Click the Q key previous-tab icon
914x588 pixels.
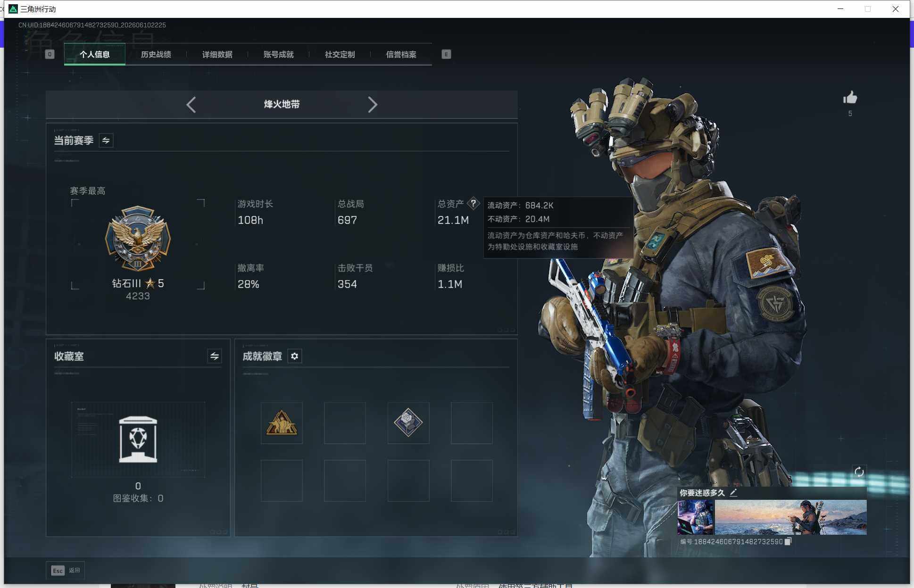point(50,54)
